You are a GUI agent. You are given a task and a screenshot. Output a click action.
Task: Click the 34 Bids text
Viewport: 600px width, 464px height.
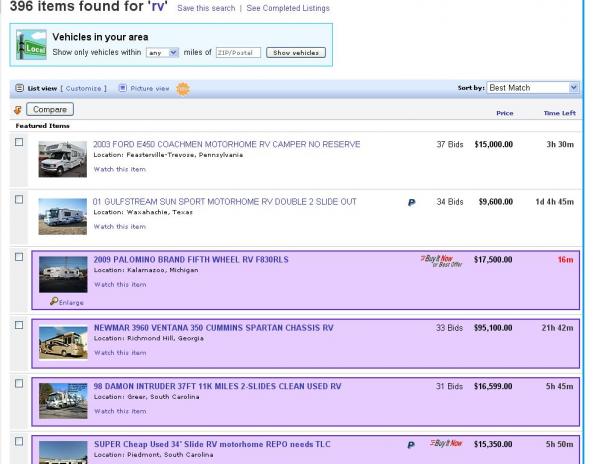(450, 202)
